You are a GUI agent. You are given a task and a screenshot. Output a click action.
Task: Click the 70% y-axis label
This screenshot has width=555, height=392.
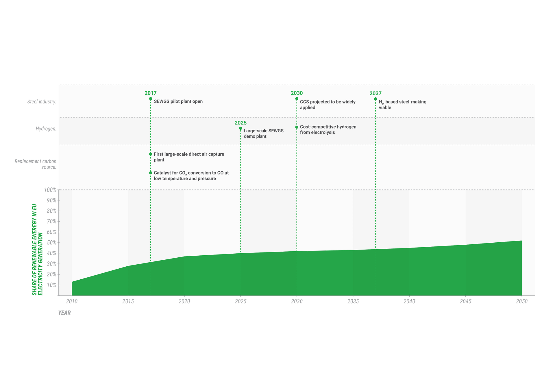[x=51, y=222]
